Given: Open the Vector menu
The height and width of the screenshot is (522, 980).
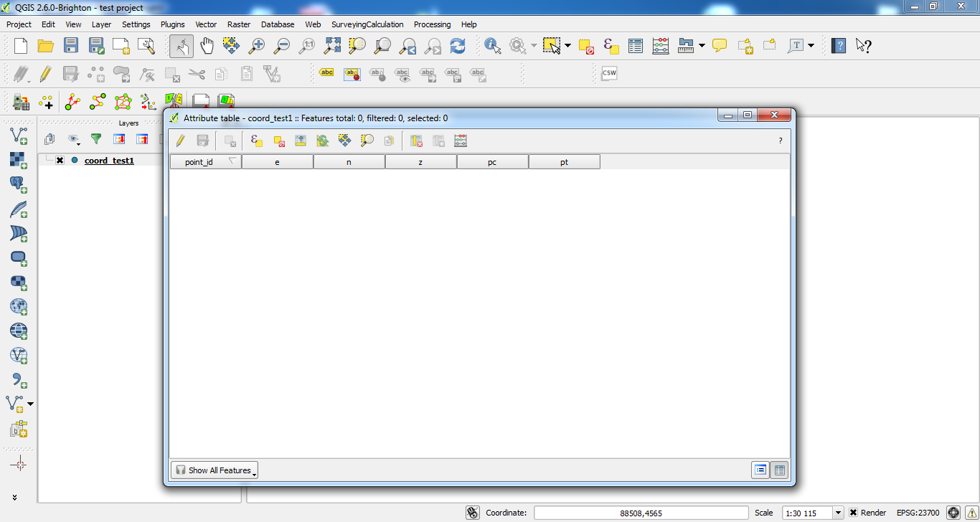Looking at the screenshot, I should (206, 24).
